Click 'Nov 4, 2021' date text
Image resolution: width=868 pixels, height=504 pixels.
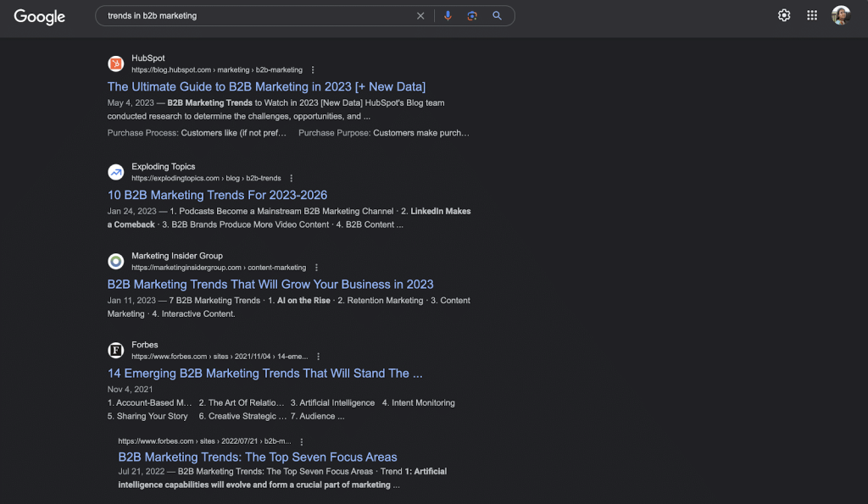point(130,390)
